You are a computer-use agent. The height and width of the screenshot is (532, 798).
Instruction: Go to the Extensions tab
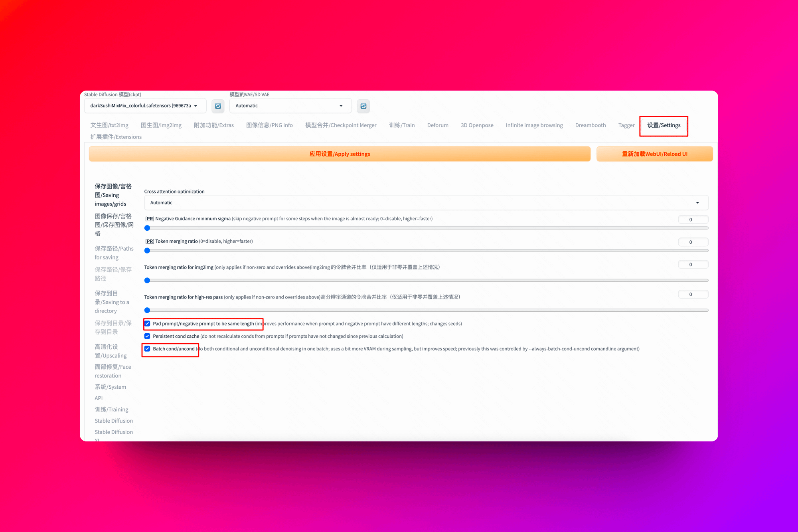coord(116,137)
